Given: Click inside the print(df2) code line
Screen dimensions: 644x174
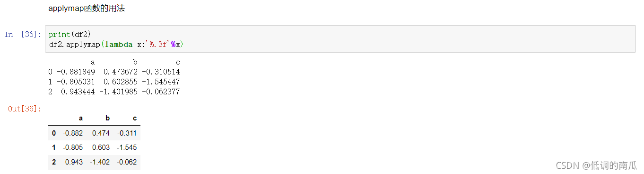Looking at the screenshot, I should (70, 35).
